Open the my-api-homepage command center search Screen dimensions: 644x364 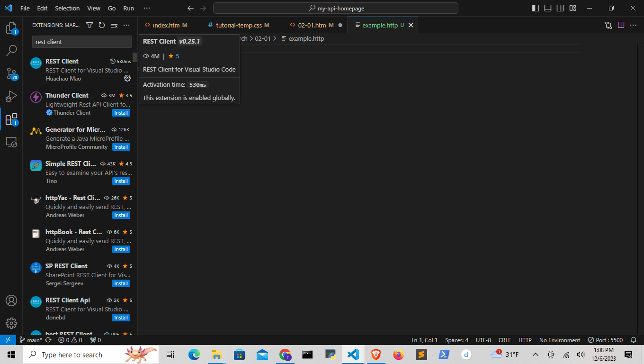click(x=336, y=8)
